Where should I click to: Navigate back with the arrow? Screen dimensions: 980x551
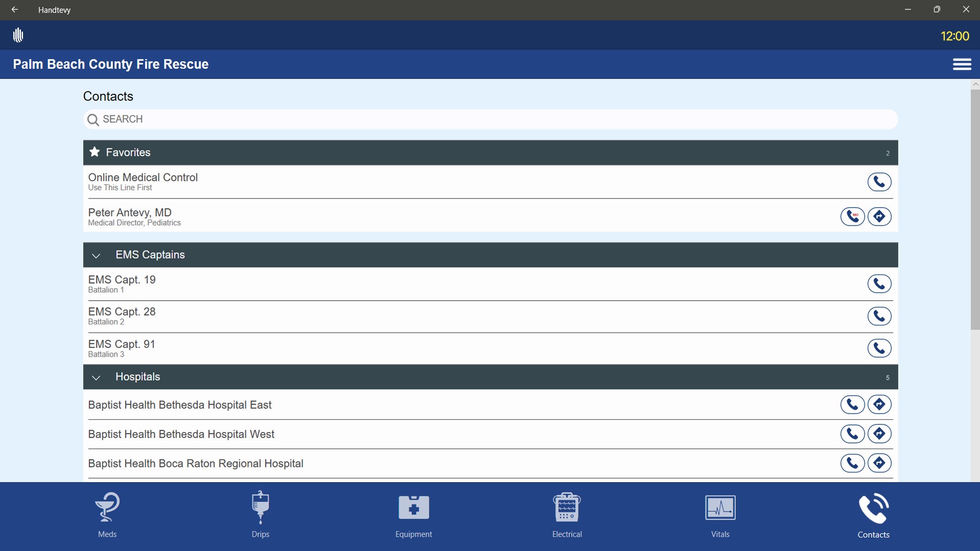(x=14, y=9)
